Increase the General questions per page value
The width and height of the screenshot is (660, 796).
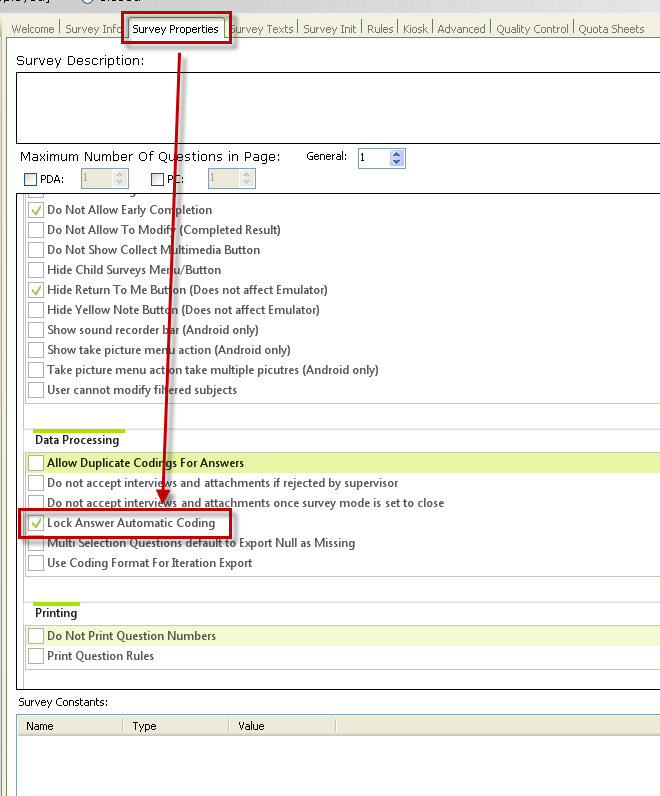point(397,154)
